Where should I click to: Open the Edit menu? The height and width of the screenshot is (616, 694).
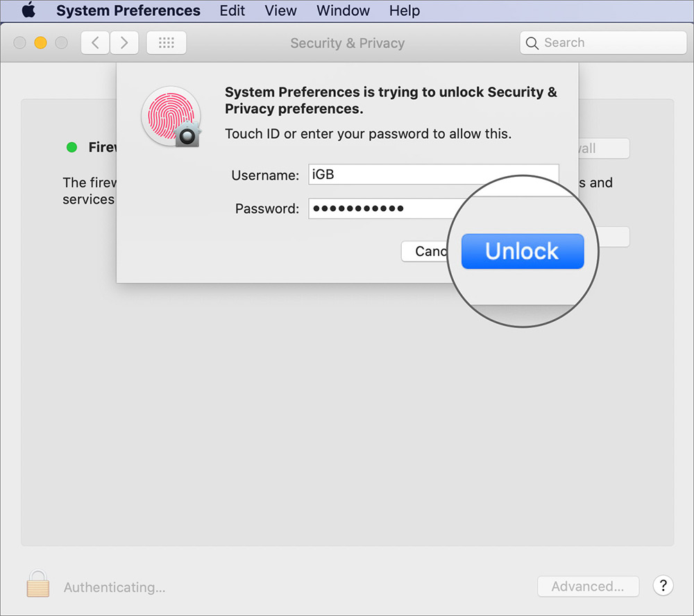click(x=232, y=10)
